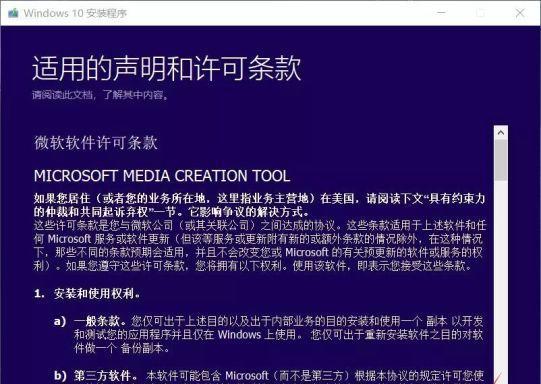Image resolution: width=541 pixels, height=384 pixels.
Task: Click the heading 适用的声明和许可条款
Action: pyautogui.click(x=167, y=68)
